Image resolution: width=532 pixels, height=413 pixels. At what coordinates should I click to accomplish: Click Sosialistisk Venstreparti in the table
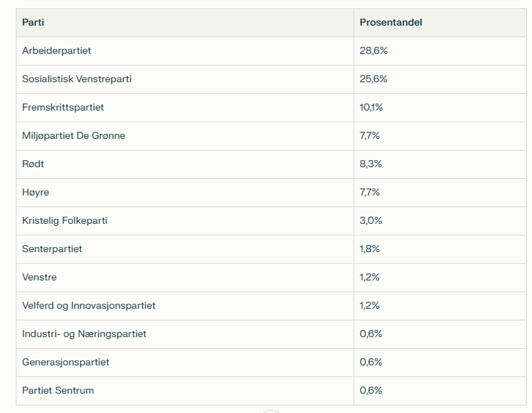tap(77, 79)
